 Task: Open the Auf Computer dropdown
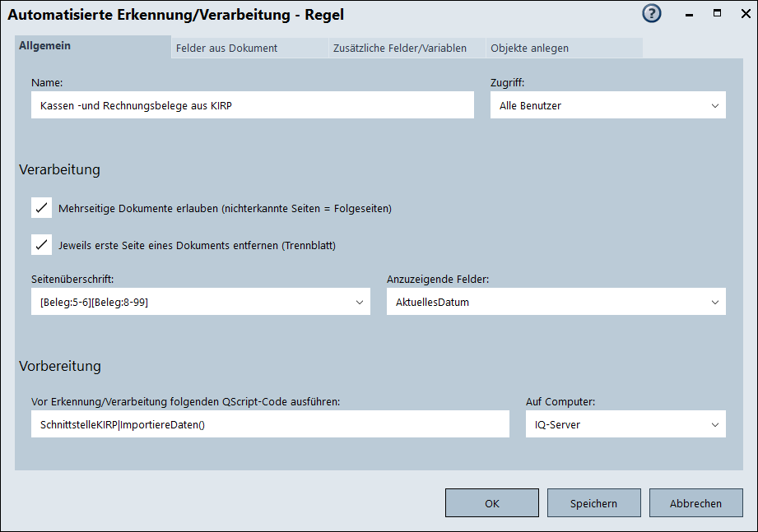tap(714, 424)
